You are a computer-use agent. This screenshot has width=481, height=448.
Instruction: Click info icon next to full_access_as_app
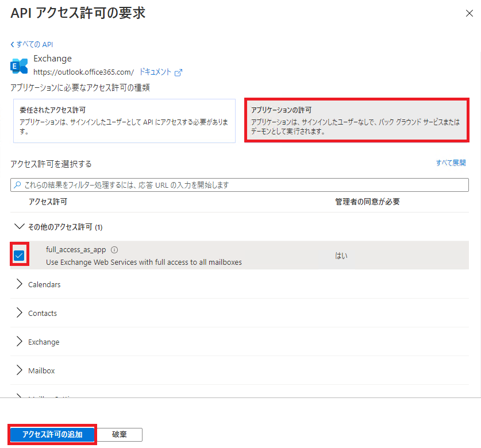pos(114,250)
